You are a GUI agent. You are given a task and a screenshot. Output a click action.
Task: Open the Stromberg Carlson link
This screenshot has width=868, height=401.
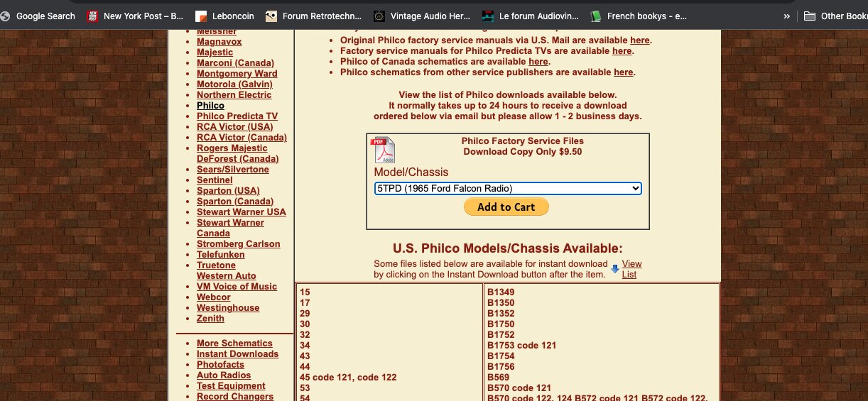point(238,244)
